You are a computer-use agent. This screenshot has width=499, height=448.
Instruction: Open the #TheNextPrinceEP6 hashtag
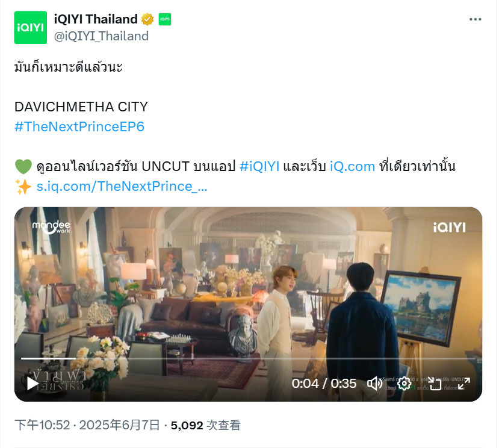pos(79,126)
